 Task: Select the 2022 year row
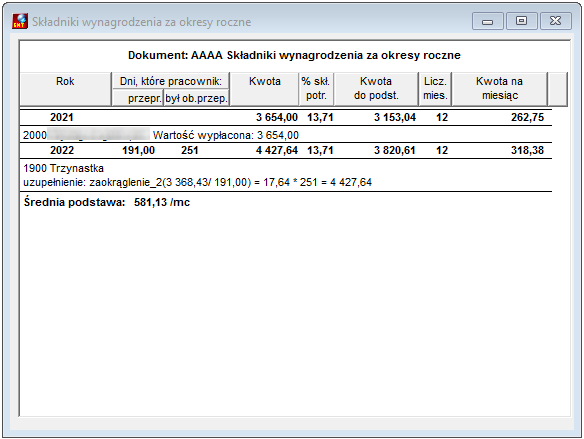click(x=286, y=150)
